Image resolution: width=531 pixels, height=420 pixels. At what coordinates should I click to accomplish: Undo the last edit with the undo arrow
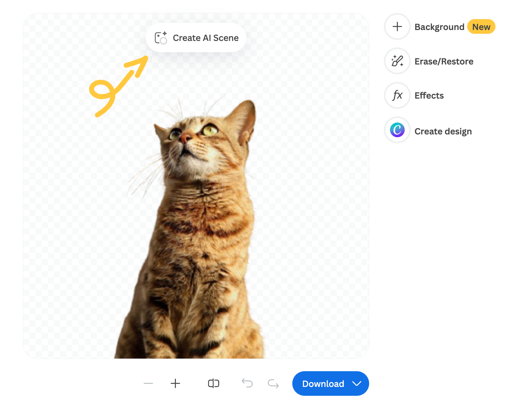point(247,383)
